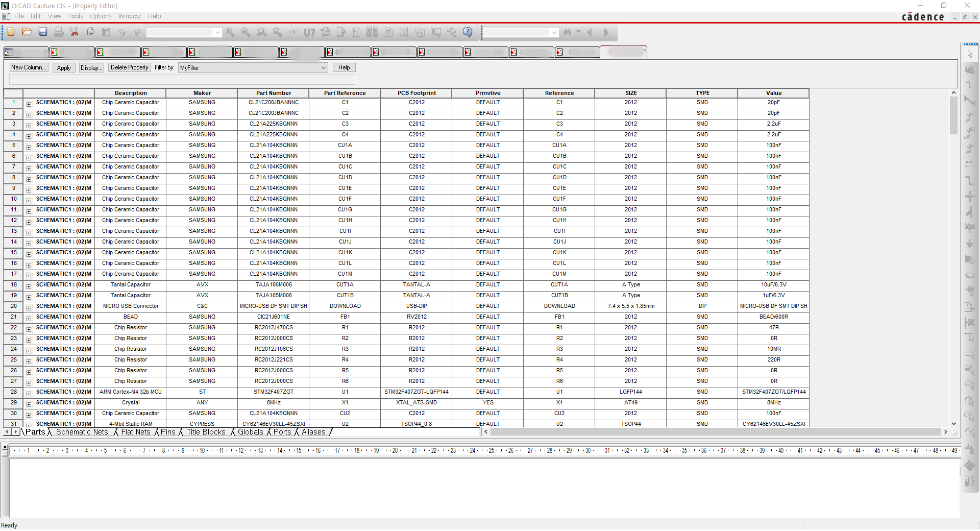This screenshot has width=980, height=531.
Task: Click the Display button
Action: click(91, 68)
